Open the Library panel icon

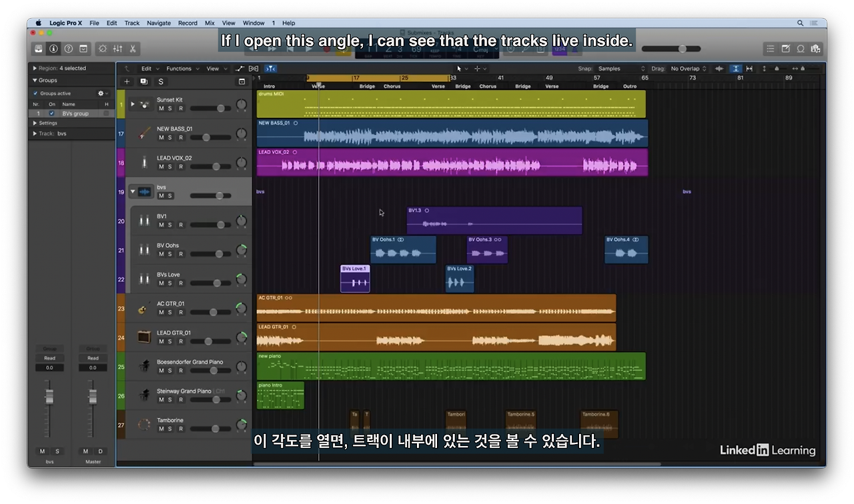(x=39, y=49)
